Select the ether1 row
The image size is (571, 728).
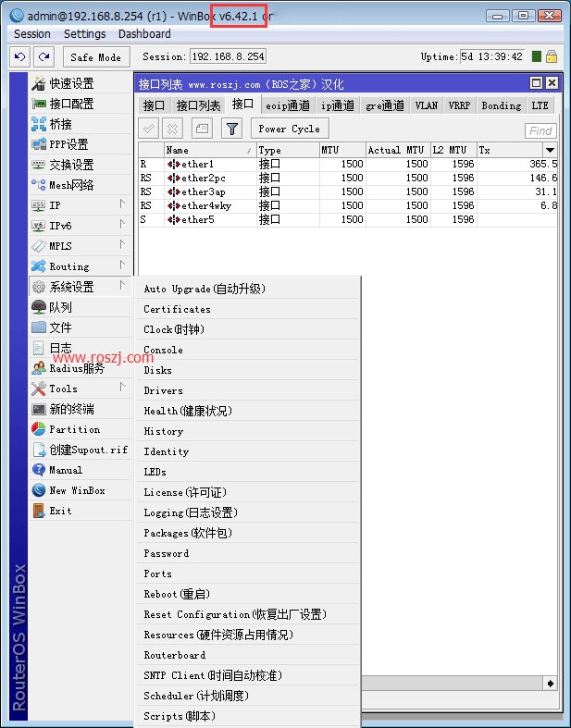pos(348,165)
